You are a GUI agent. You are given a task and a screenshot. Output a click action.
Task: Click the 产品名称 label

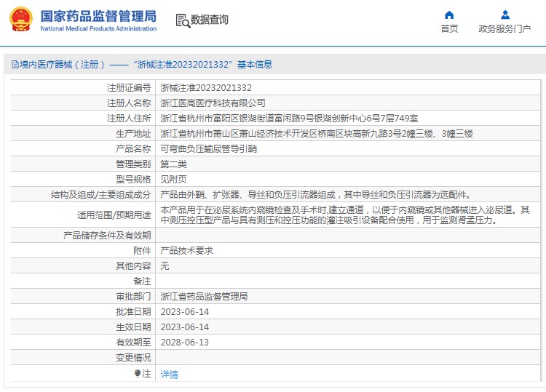pos(133,149)
